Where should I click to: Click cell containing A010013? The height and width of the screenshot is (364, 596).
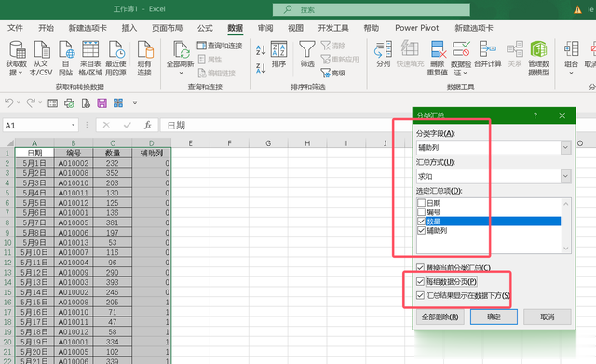[74, 242]
